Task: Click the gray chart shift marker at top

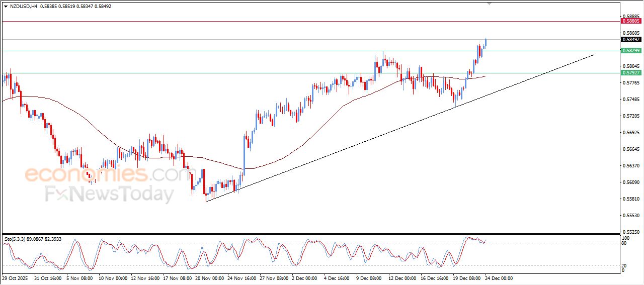Action: 490,4
